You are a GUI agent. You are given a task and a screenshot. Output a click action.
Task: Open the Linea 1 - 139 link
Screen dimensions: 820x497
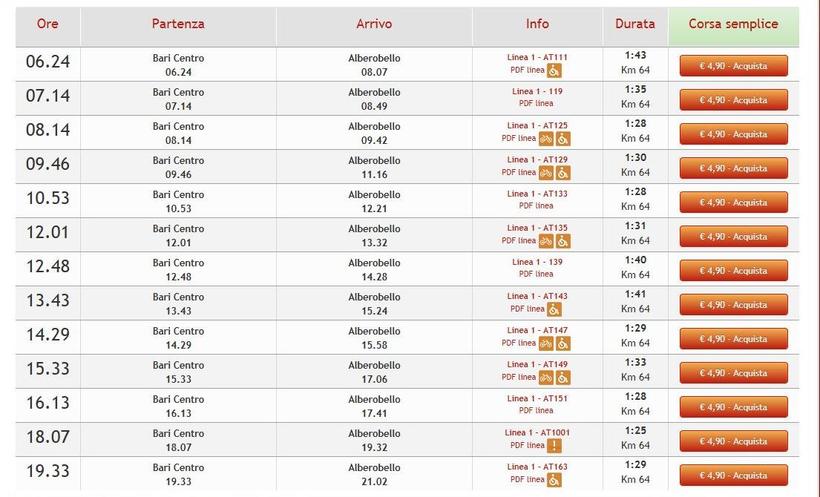click(x=536, y=262)
